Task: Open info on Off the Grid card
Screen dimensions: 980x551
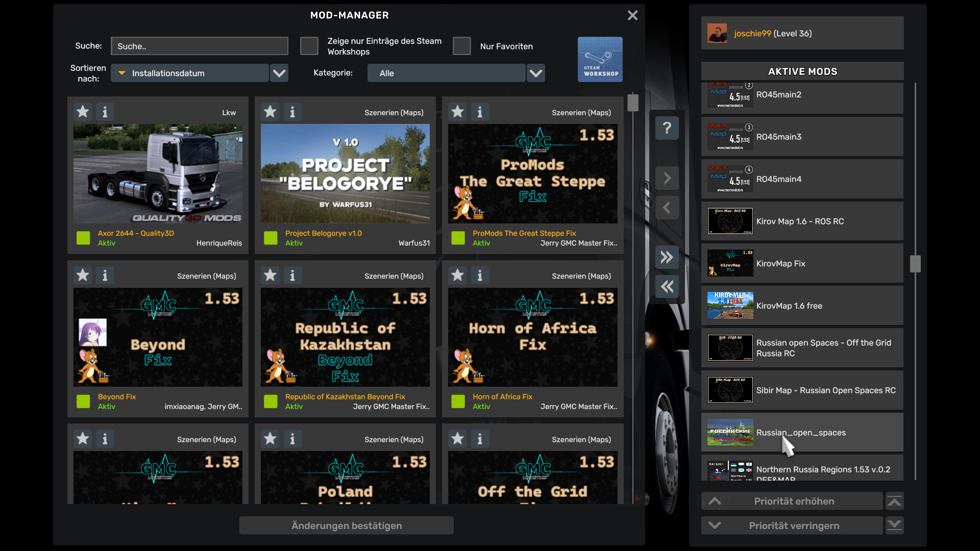Action: tap(480, 439)
